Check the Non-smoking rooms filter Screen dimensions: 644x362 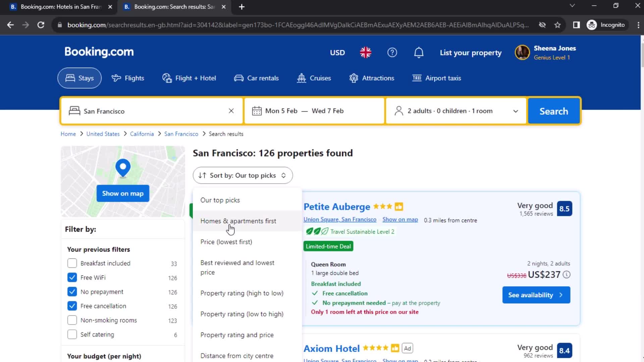[72, 320]
